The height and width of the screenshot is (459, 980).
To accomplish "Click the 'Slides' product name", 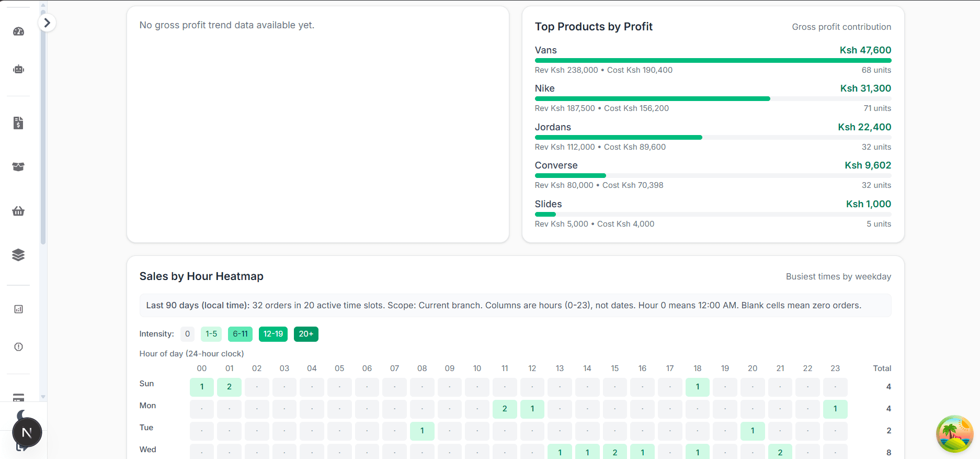I will (549, 204).
